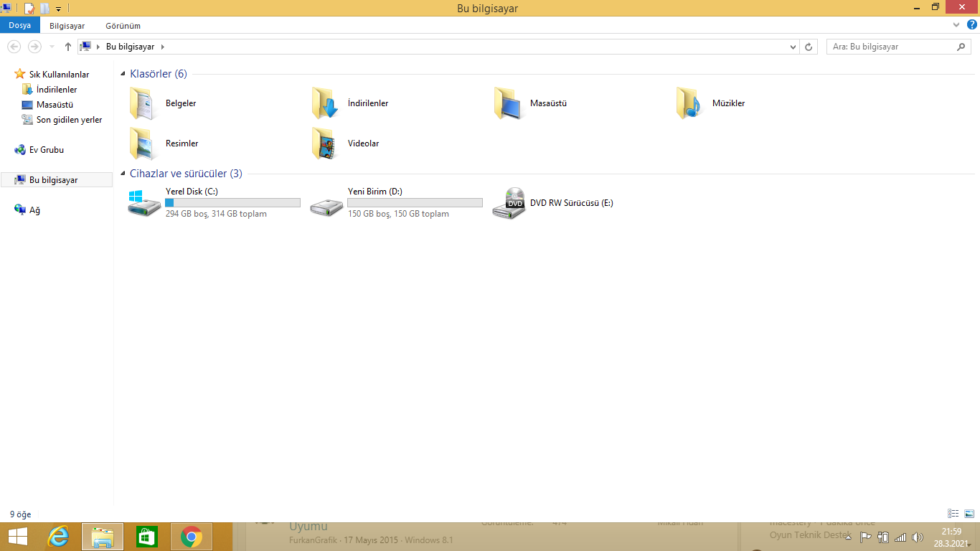Open the Windows Store from the taskbar

(147, 537)
